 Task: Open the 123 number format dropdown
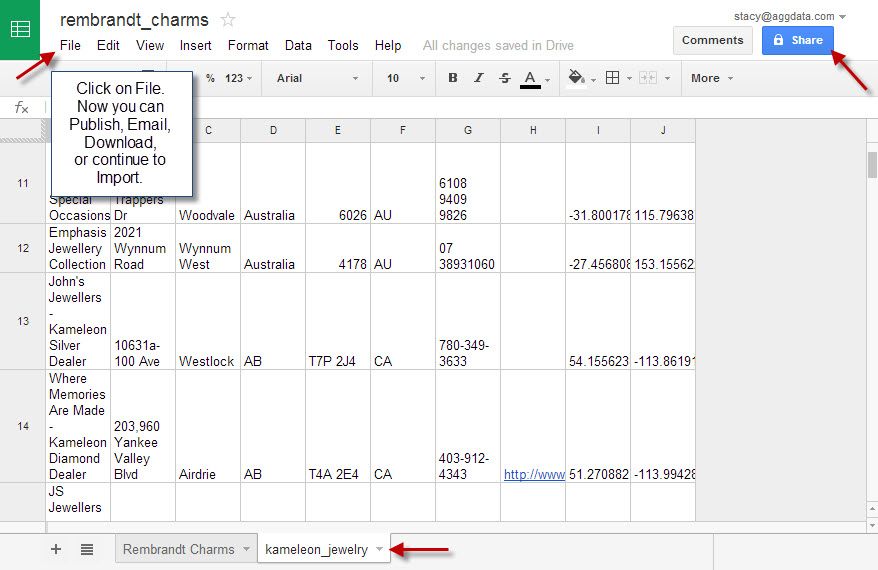point(239,78)
